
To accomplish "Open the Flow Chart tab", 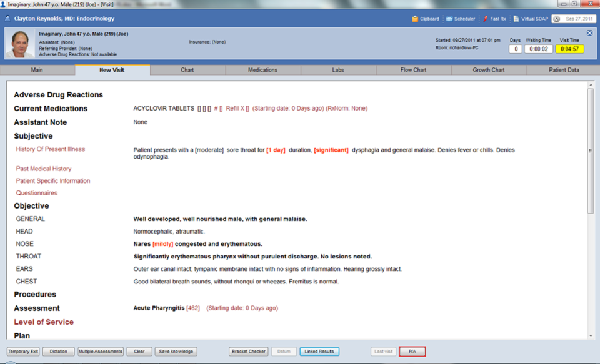I will [x=413, y=70].
